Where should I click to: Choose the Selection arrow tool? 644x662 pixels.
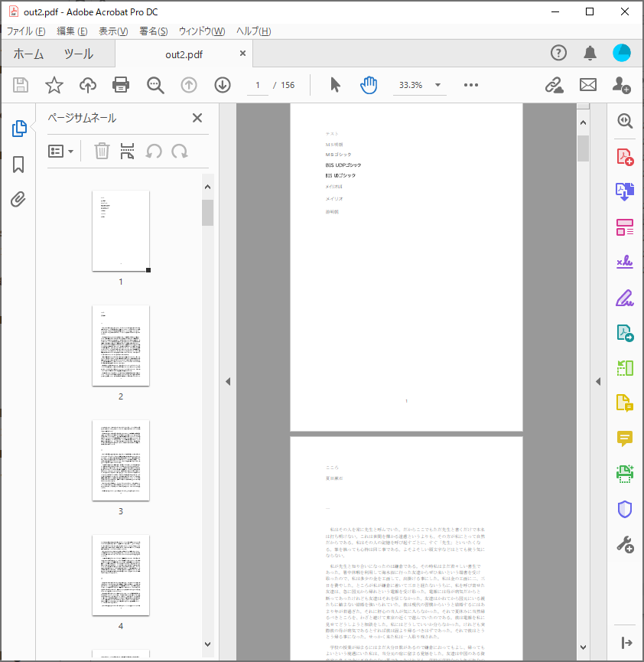click(x=335, y=85)
